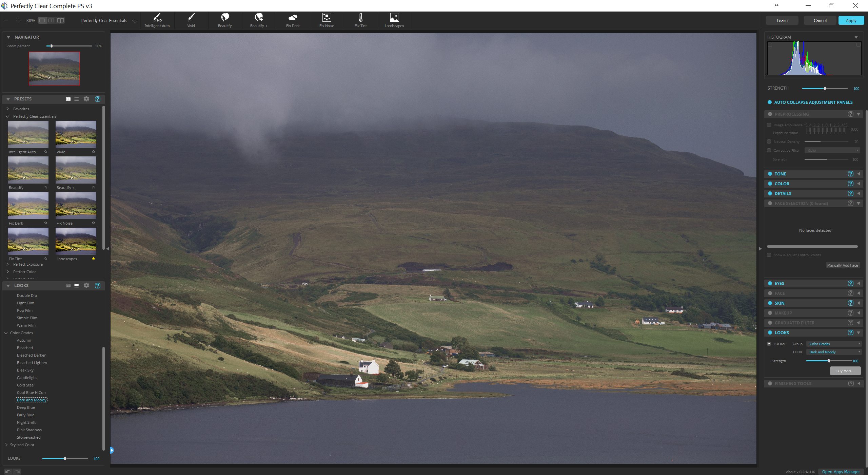Choose the Beautify + toolbar preset
Viewport: 868px width, 475px height.
(x=259, y=20)
